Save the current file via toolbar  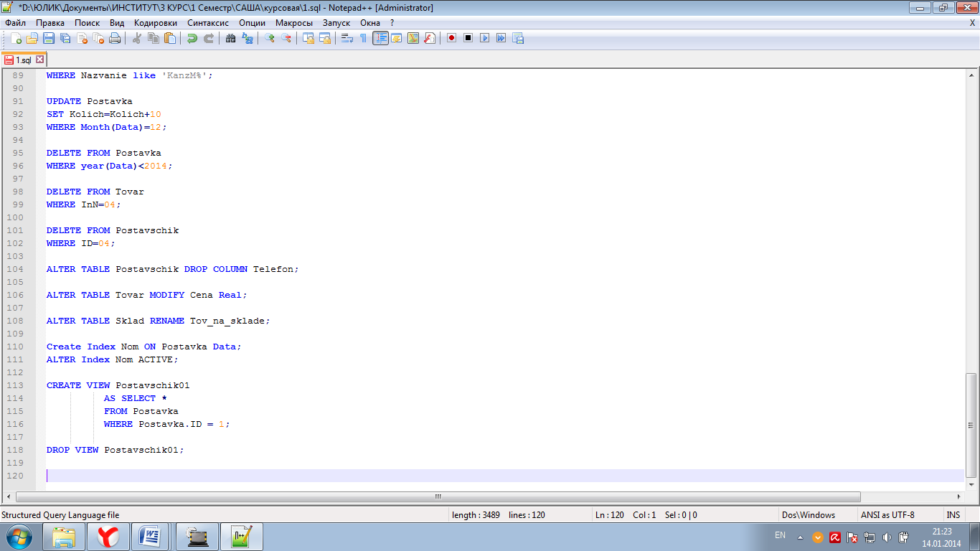49,38
